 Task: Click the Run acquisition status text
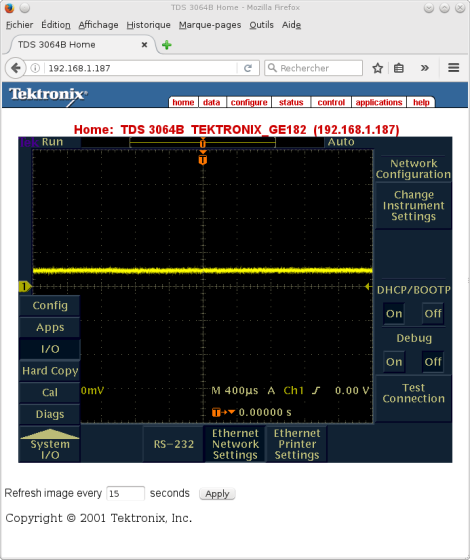[52, 142]
